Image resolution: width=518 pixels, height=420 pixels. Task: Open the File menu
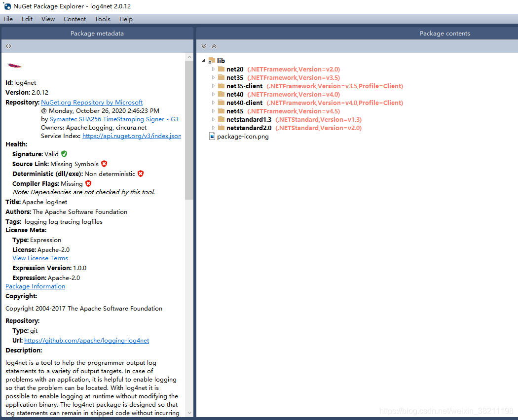[x=8, y=19]
